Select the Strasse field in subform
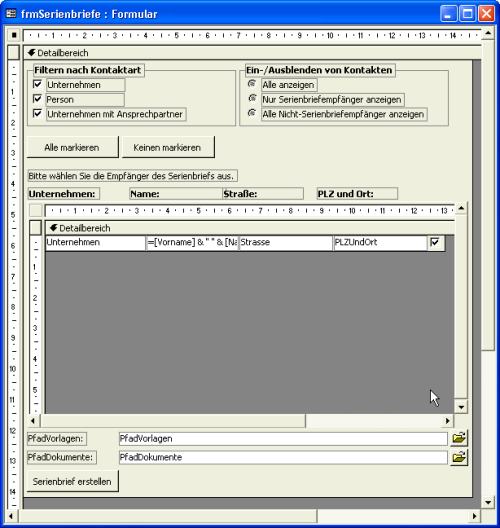 (x=286, y=242)
